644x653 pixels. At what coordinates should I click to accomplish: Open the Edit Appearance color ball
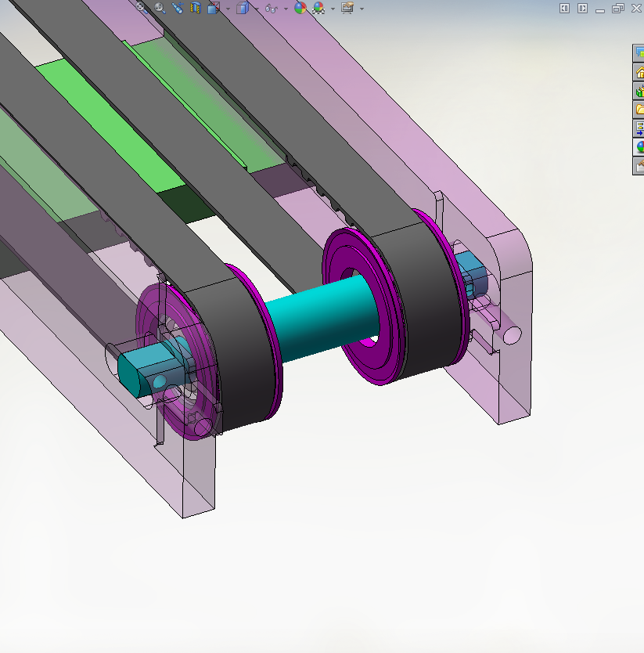pos(300,8)
